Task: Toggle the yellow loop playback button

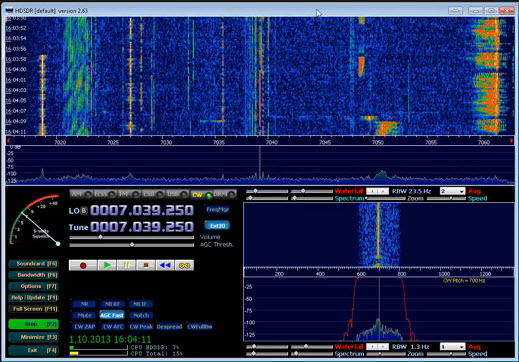Action: coord(184,265)
